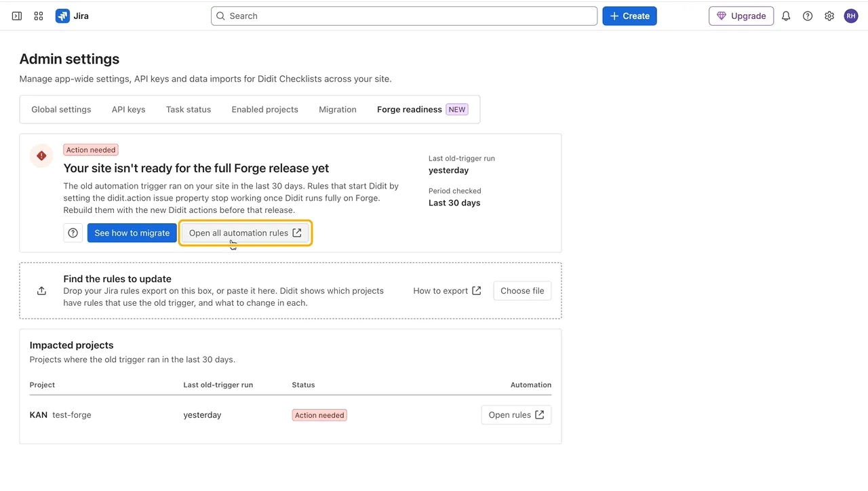This screenshot has width=868, height=491.
Task: Click the Admin settings page title
Action: (x=69, y=59)
